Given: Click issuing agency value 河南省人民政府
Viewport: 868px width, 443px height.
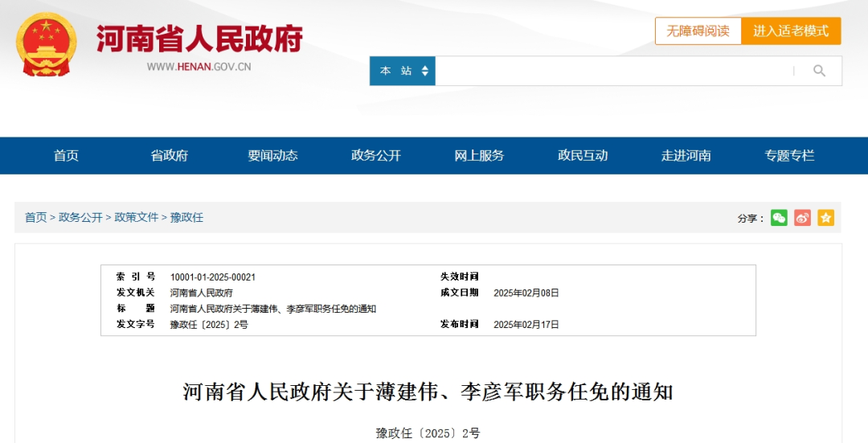Looking at the screenshot, I should point(202,293).
